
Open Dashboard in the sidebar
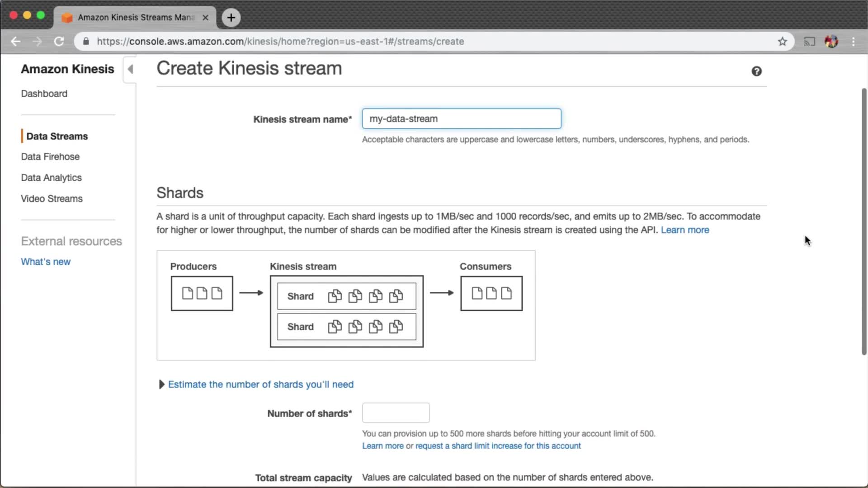[x=44, y=94]
